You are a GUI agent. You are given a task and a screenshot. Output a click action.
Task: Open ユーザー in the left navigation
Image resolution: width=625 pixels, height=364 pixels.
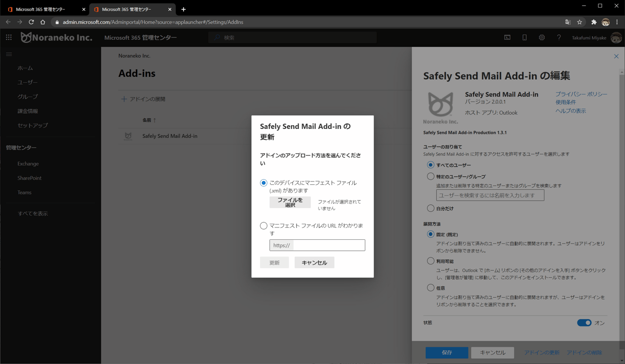tap(28, 82)
